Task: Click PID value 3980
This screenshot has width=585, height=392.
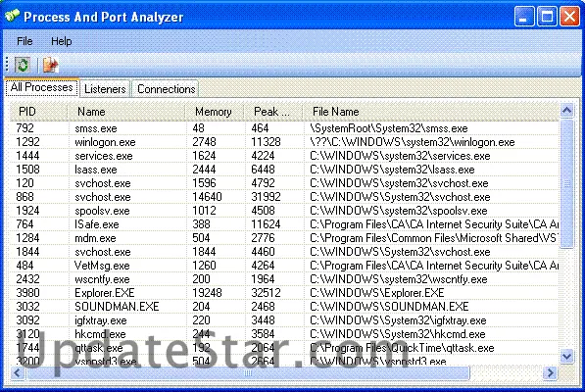Action: point(27,293)
